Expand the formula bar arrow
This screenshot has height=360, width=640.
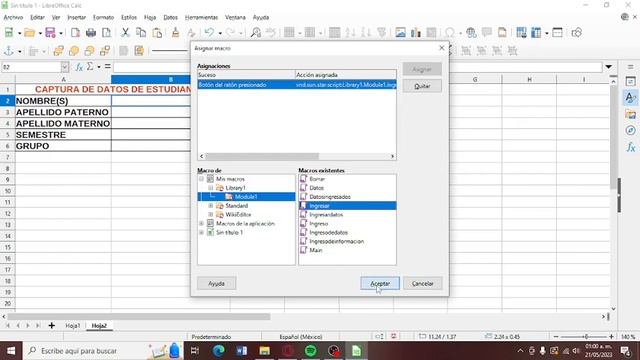click(609, 67)
